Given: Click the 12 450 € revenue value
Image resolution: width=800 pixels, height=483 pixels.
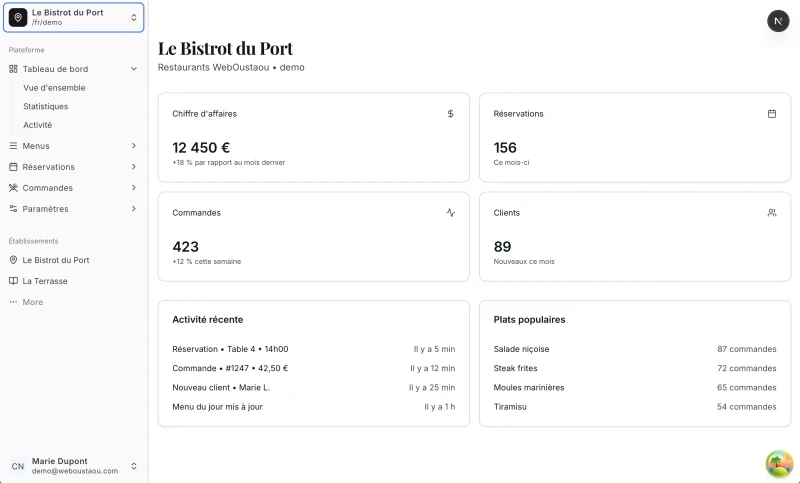Looking at the screenshot, I should pos(201,148).
